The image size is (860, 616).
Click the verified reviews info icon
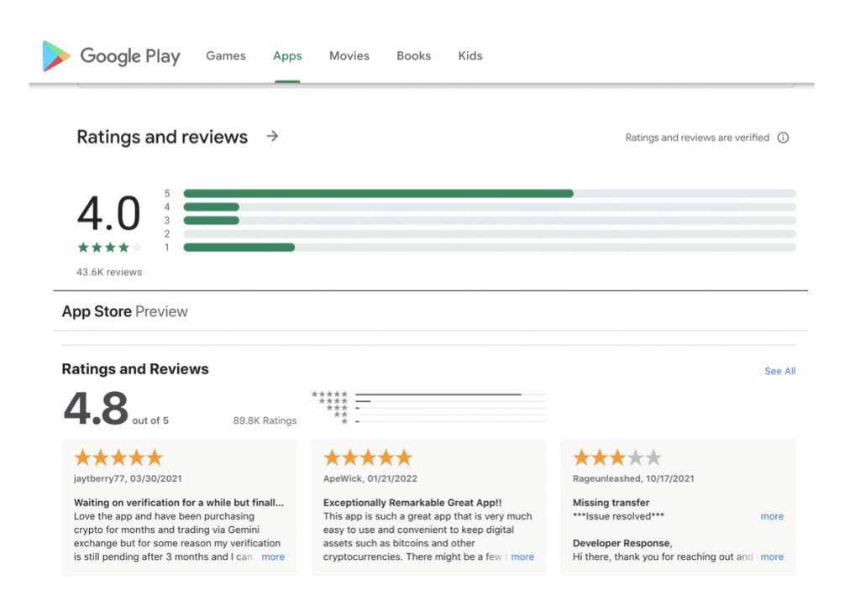point(783,138)
